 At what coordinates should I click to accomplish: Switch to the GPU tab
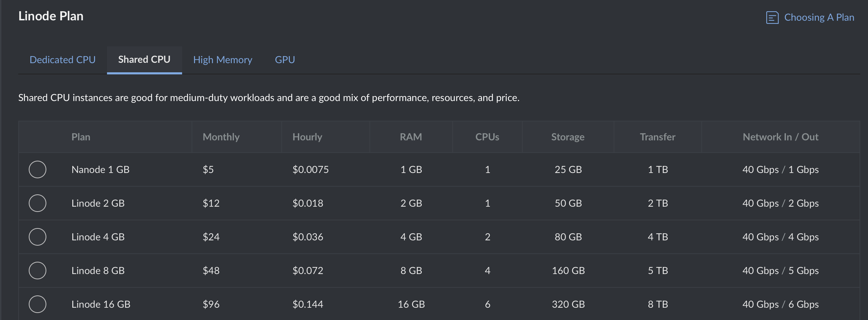coord(285,60)
